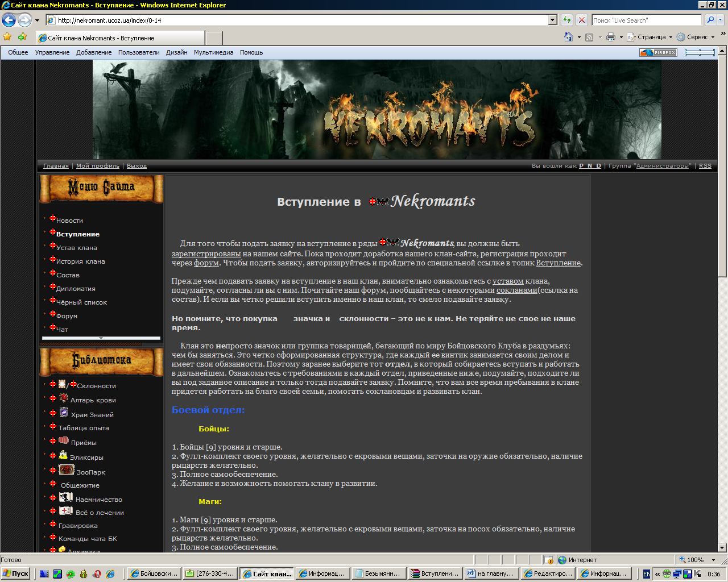This screenshot has width=728, height=582.
Task: Click the Наемничество icon in library
Action: click(x=66, y=497)
